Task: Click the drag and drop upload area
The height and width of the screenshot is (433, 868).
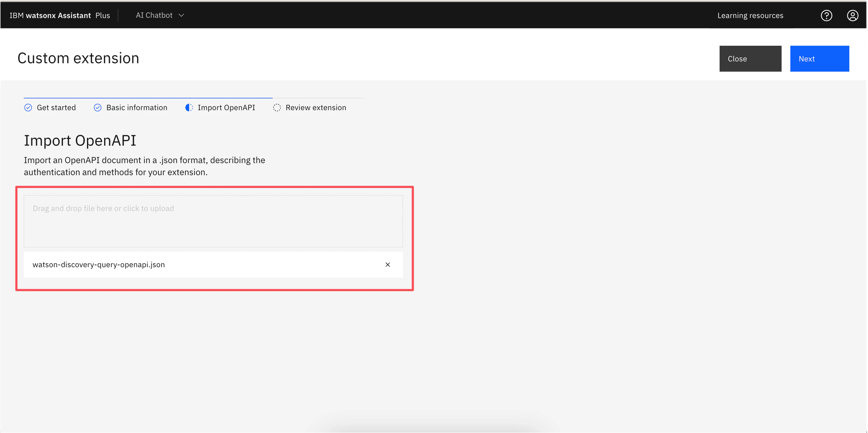Action: pyautogui.click(x=213, y=221)
